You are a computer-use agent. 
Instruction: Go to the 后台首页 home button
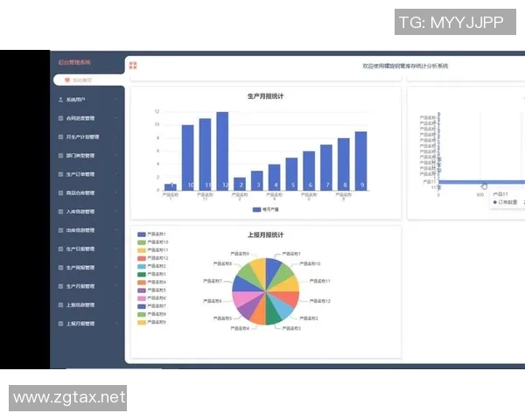86,80
